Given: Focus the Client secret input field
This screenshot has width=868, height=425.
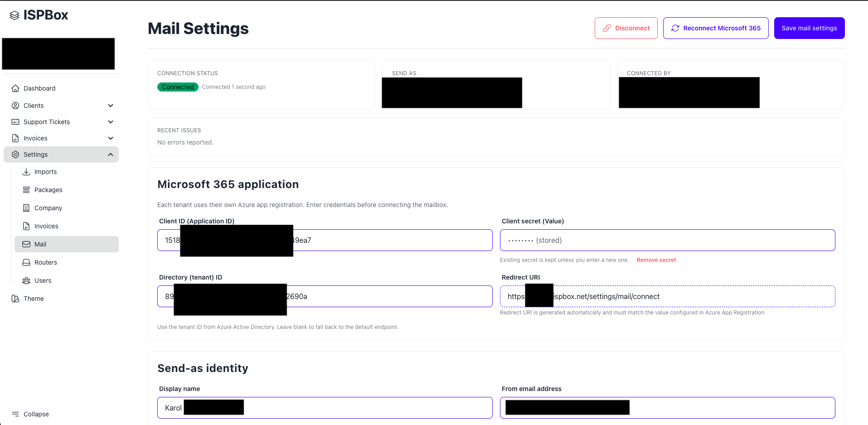Looking at the screenshot, I should tap(667, 240).
